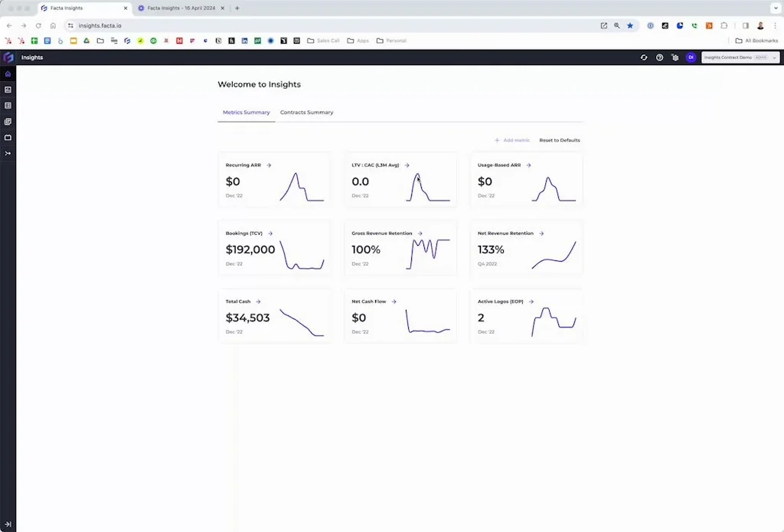Open the Insights Contract Demo company dropdown

pos(739,57)
